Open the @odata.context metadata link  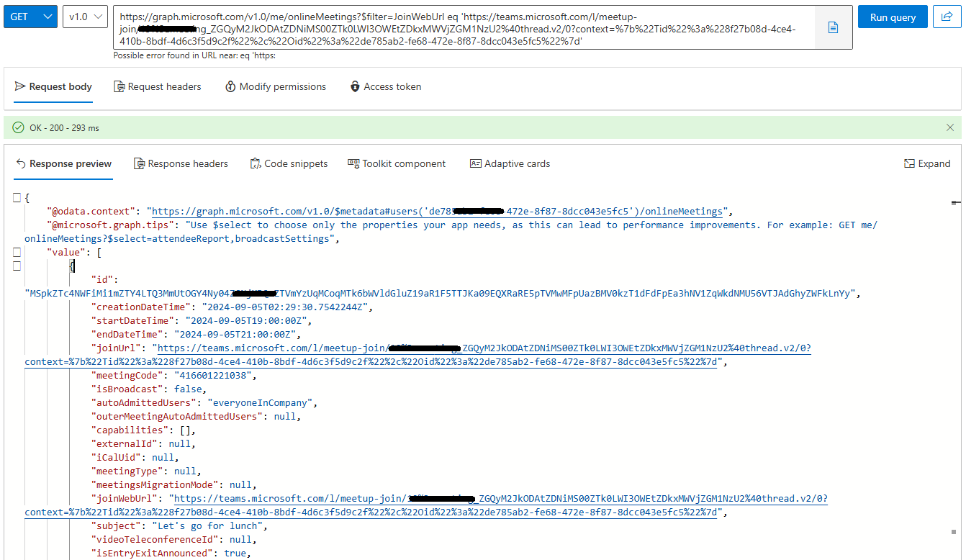(x=437, y=211)
